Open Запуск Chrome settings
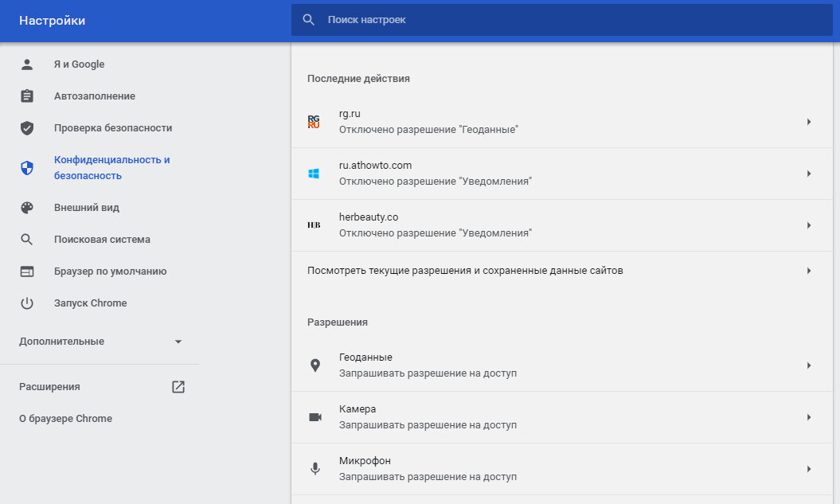 point(91,303)
